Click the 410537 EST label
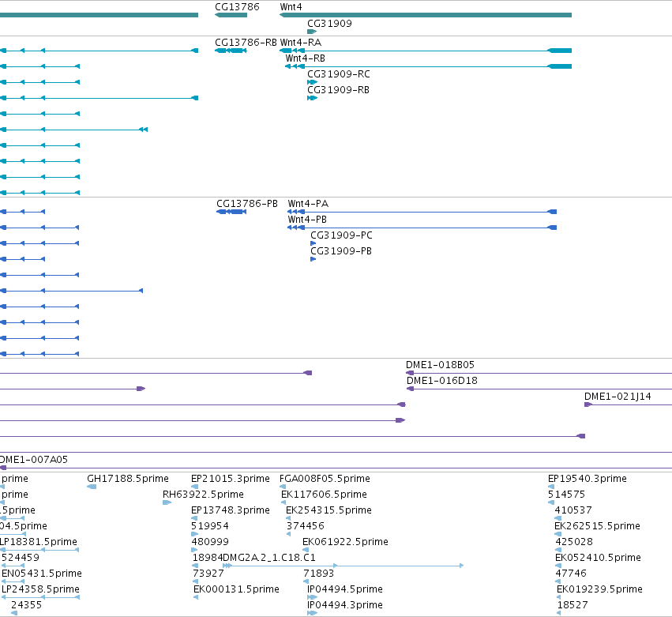Viewport: 672px width, 617px height. click(x=573, y=510)
